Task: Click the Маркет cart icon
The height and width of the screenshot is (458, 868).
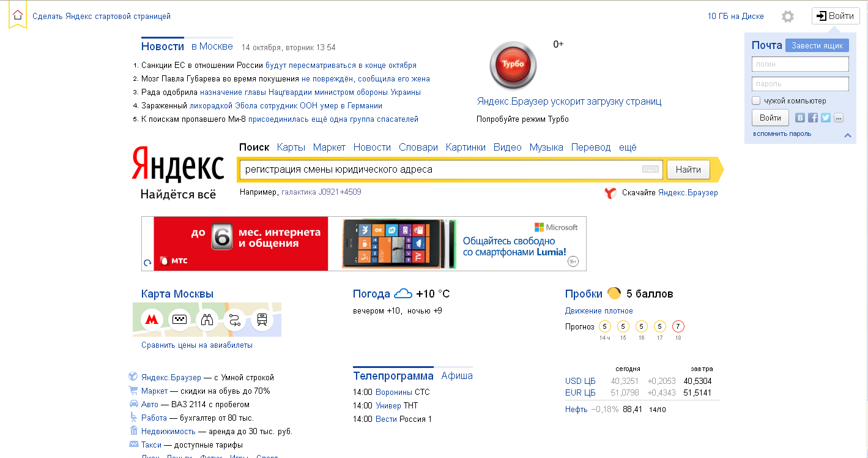Action: pos(133,390)
